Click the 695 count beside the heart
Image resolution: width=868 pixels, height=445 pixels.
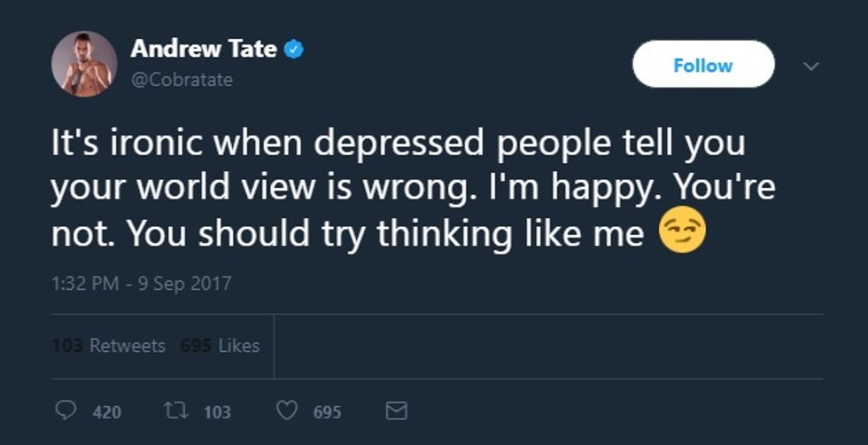tap(327, 412)
